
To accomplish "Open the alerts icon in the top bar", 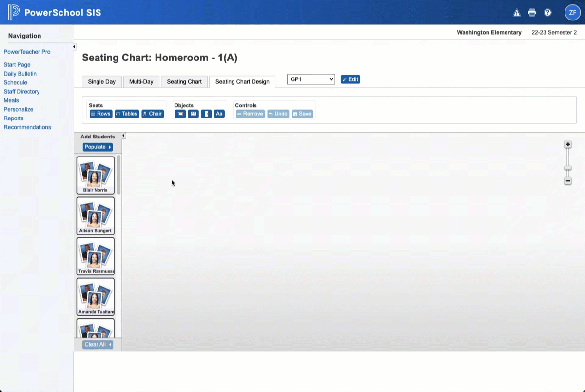I will pyautogui.click(x=517, y=13).
